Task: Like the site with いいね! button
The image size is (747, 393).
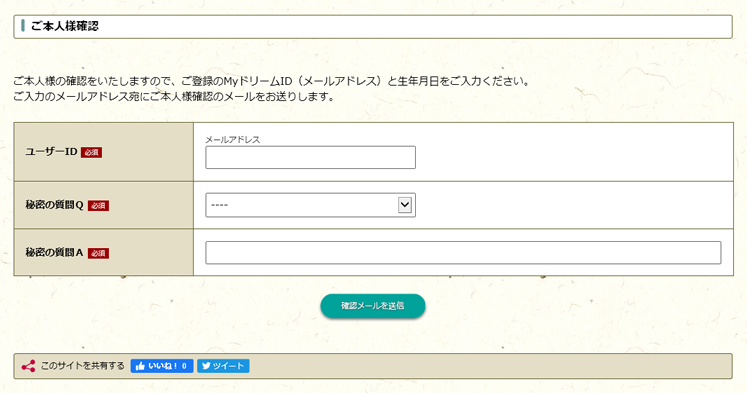Action: tap(162, 366)
